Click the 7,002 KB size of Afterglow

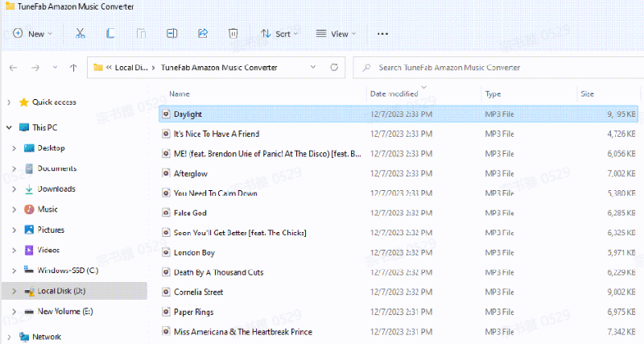point(621,173)
